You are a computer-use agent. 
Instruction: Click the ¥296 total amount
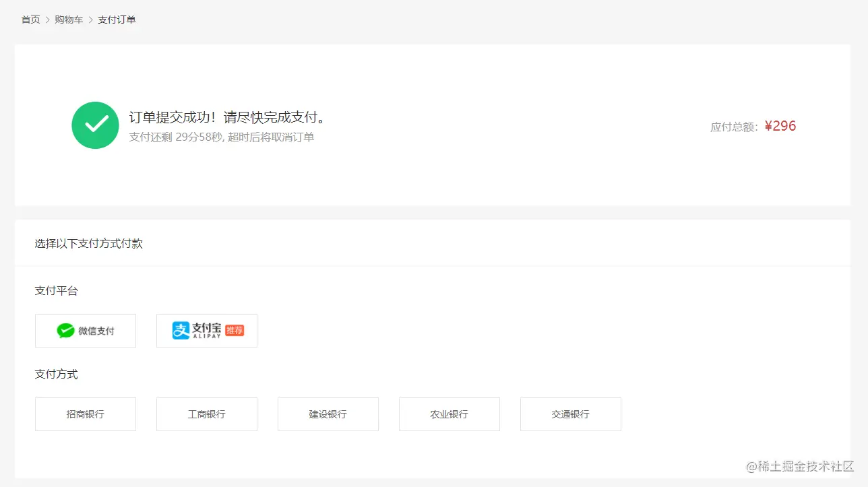(780, 126)
